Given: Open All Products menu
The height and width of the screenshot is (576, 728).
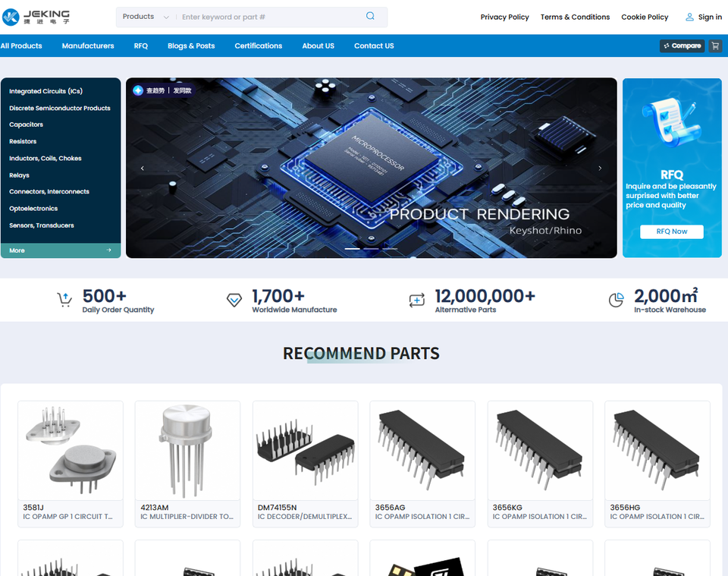Looking at the screenshot, I should [x=21, y=46].
